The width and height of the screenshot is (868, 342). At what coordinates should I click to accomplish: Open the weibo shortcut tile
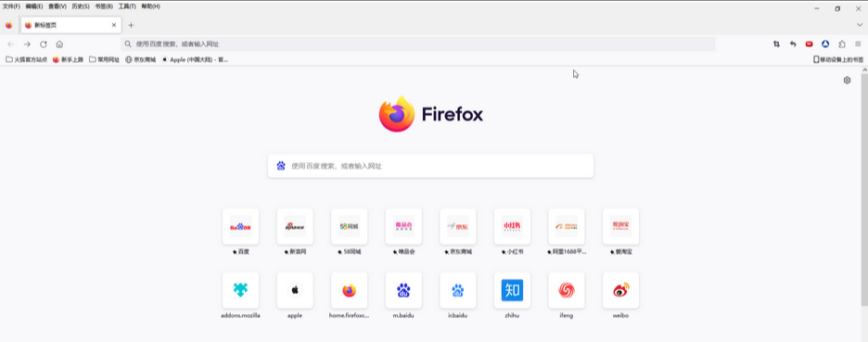click(x=620, y=290)
